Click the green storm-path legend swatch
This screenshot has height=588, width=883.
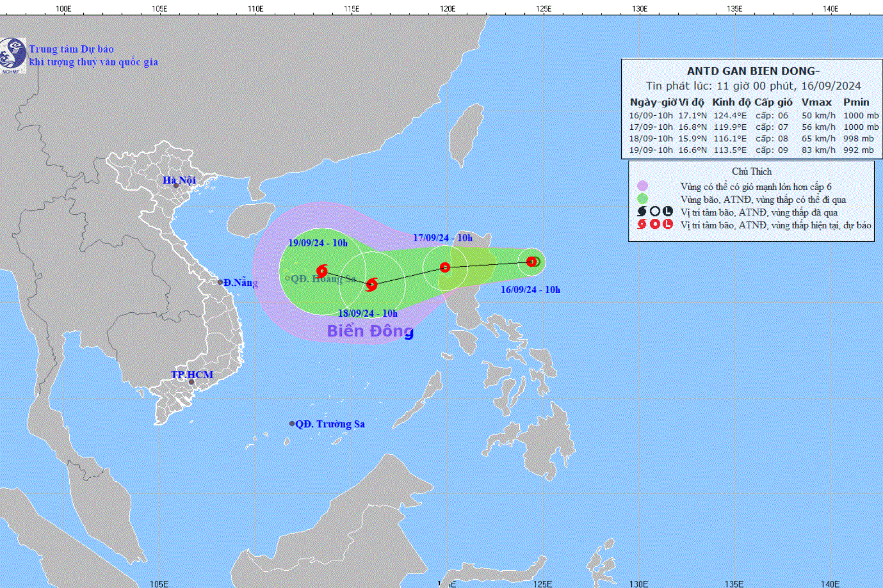pyautogui.click(x=642, y=199)
